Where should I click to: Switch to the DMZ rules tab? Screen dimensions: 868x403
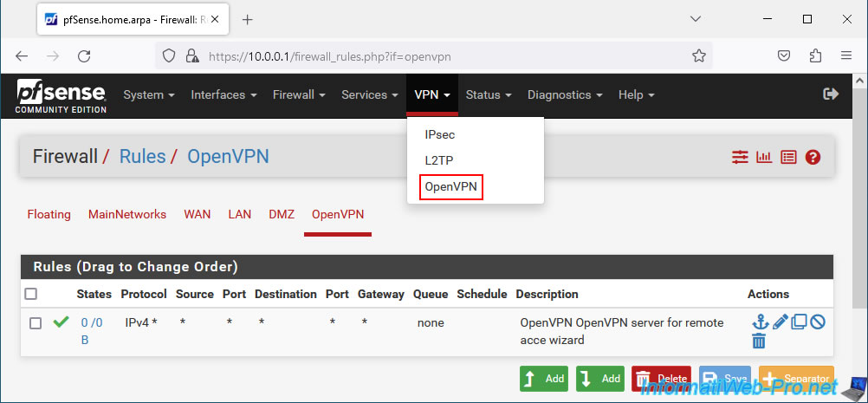(282, 214)
